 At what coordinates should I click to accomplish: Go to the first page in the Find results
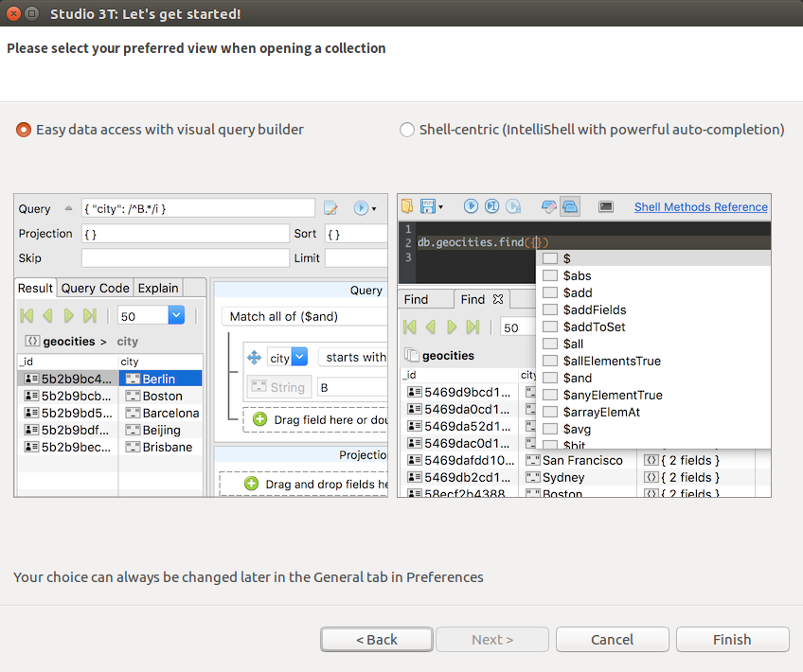(x=410, y=327)
